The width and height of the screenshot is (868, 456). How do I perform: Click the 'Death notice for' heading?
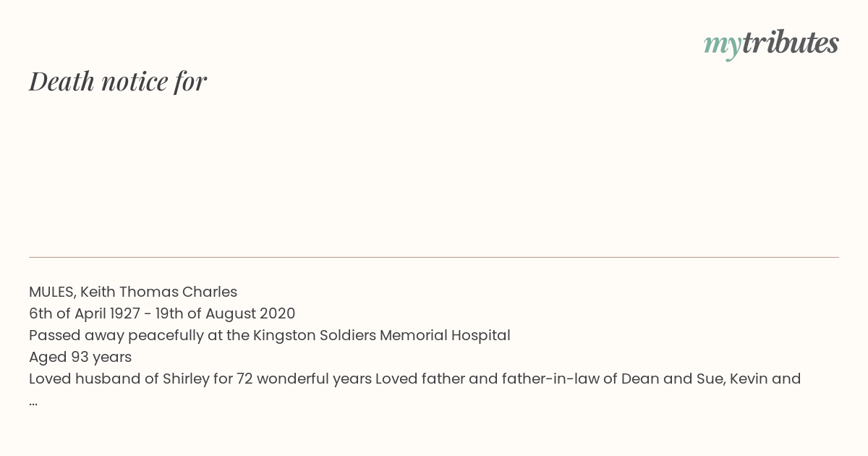[118, 81]
